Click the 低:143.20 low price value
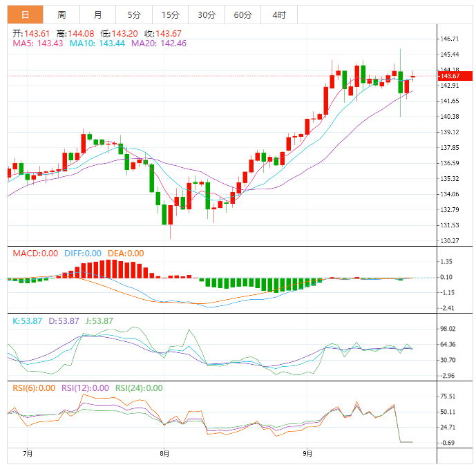The height and width of the screenshot is (467, 476). pyautogui.click(x=119, y=33)
